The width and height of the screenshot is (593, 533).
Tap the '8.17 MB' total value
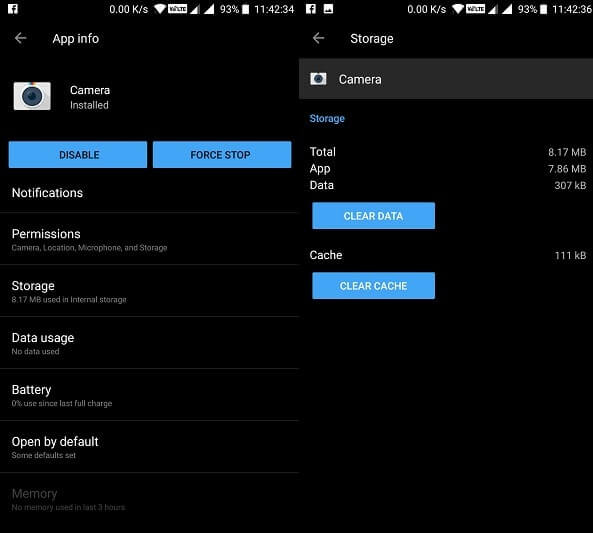[567, 152]
